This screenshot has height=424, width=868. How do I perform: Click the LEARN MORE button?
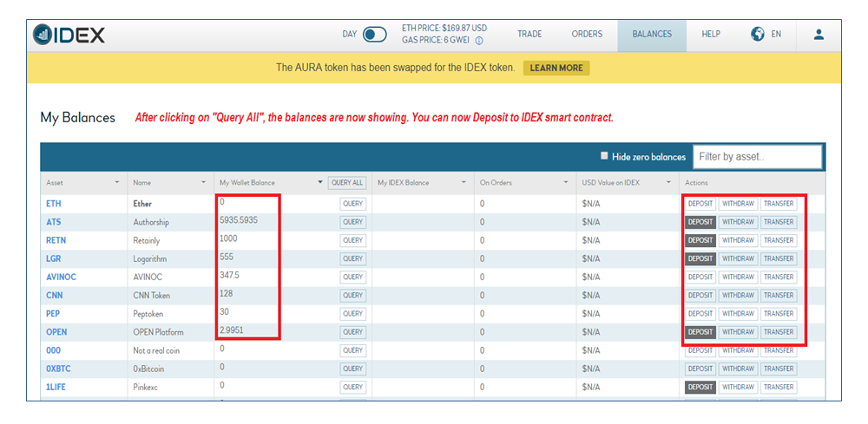pos(556,68)
